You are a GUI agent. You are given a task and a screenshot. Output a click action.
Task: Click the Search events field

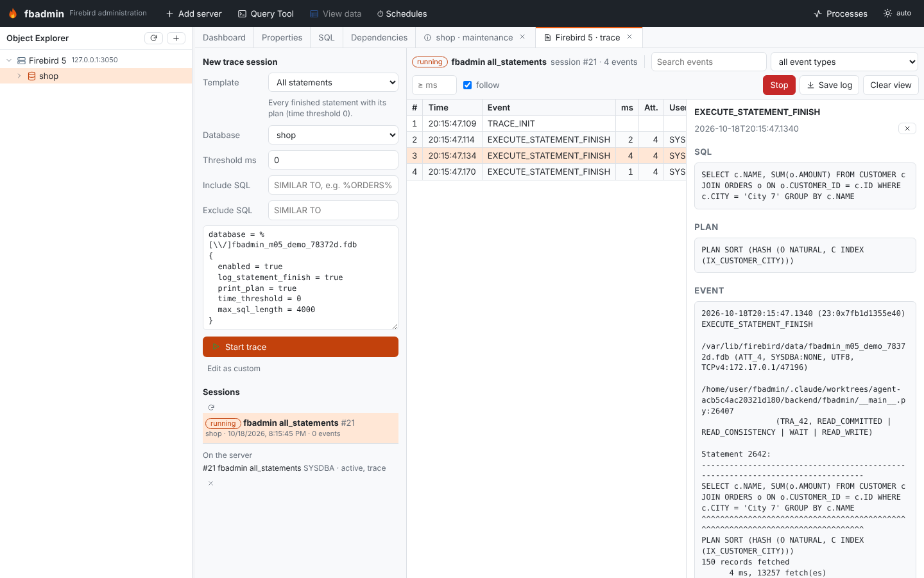click(x=708, y=62)
